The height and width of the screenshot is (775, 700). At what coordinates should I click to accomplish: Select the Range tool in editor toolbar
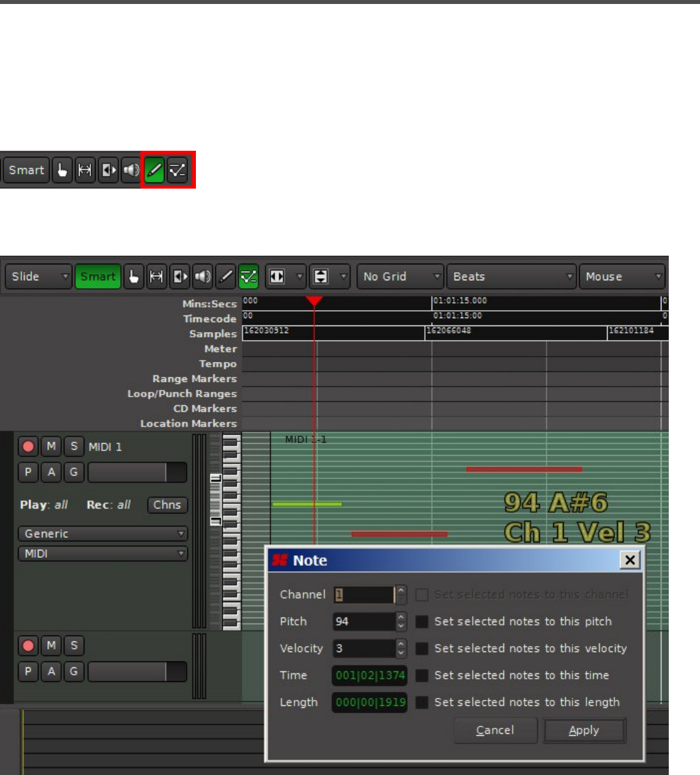156,276
